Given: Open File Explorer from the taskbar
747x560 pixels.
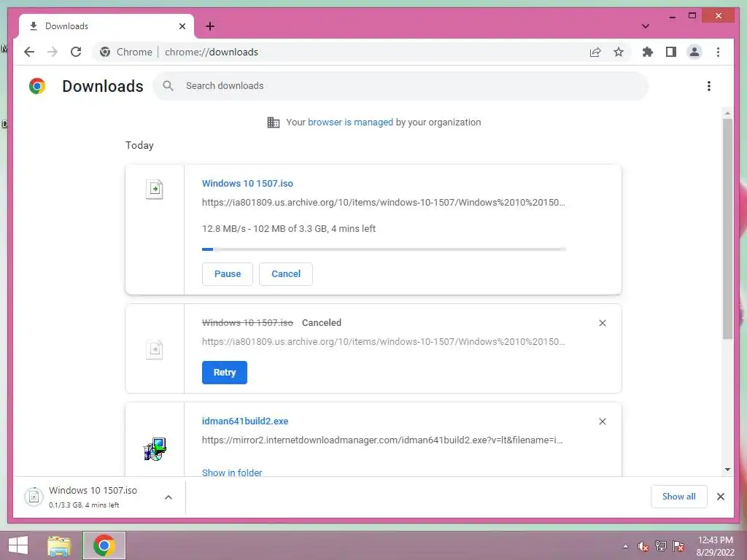Looking at the screenshot, I should pos(59,545).
